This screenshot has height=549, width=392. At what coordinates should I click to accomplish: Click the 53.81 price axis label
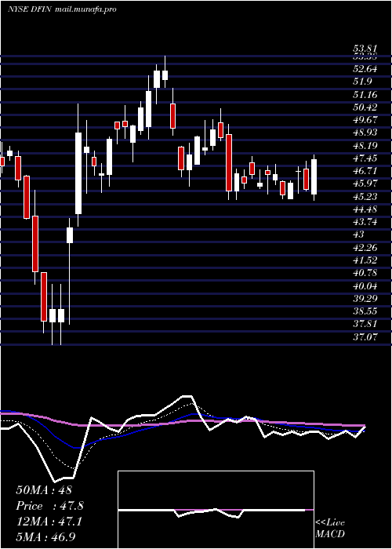[x=365, y=49]
